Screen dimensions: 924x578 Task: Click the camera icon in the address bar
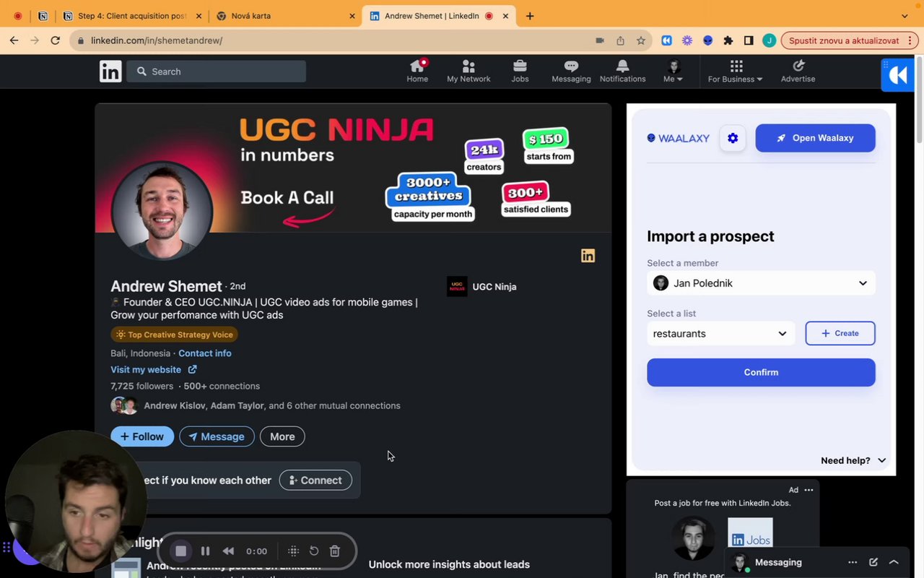(599, 40)
